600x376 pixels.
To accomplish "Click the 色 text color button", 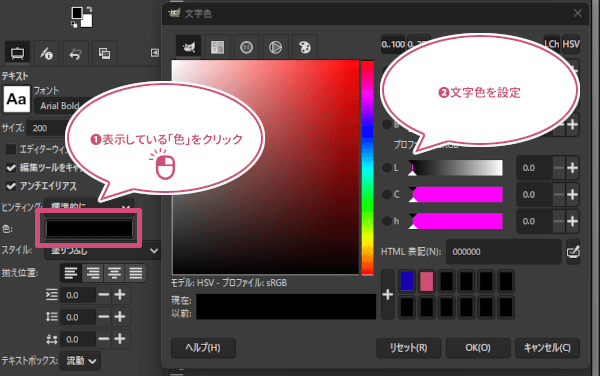I will (x=89, y=228).
